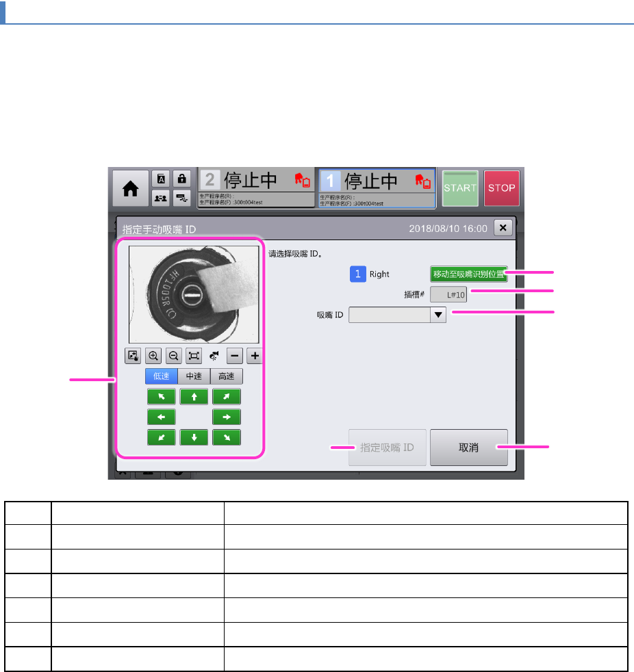Click the 请选择吸嘴 ID。 prompt text
This screenshot has width=634, height=672.
[295, 254]
